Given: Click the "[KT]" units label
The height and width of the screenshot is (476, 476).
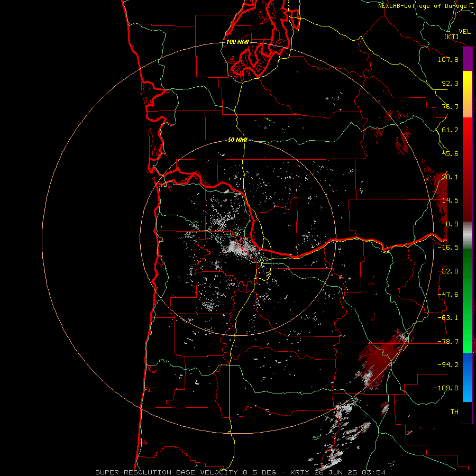Looking at the screenshot, I should [x=452, y=37].
